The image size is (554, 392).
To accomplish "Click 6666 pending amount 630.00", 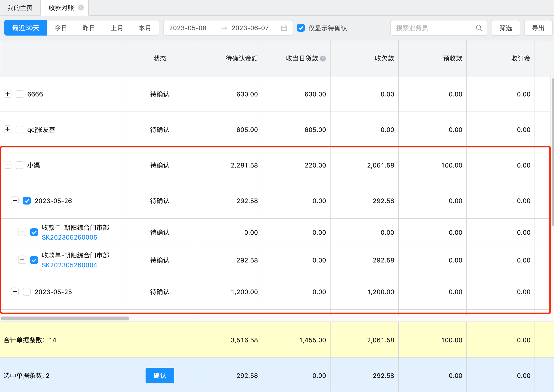I will (247, 94).
